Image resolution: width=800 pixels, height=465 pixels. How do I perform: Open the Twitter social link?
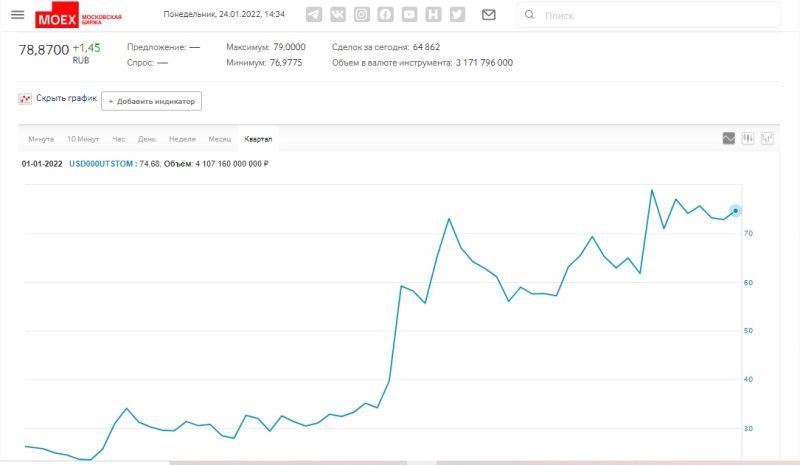point(457,15)
